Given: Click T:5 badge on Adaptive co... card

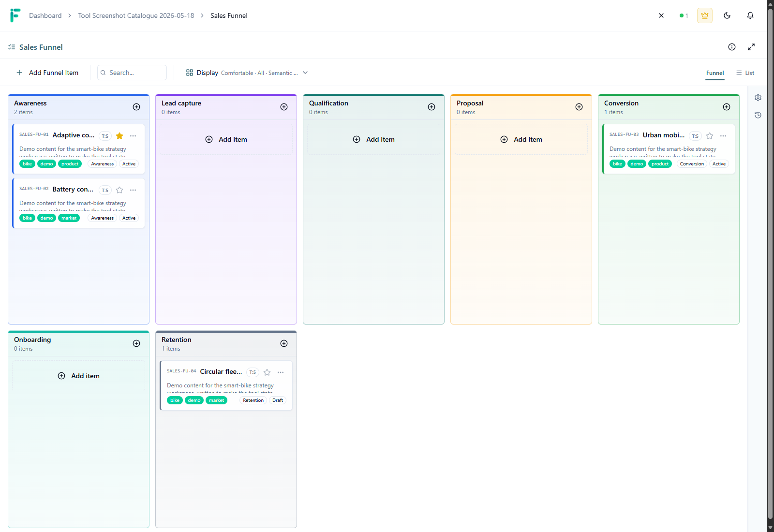Looking at the screenshot, I should 105,136.
